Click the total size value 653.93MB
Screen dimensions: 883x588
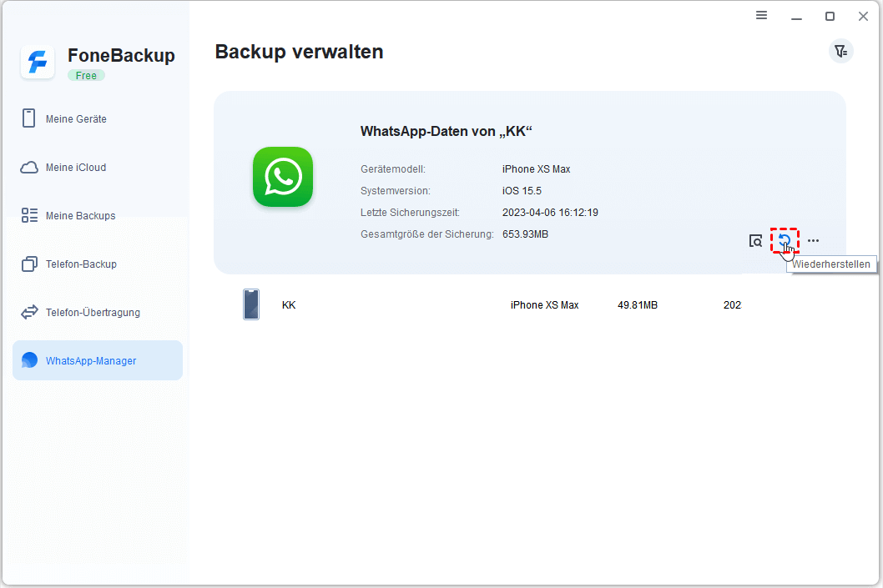click(525, 234)
